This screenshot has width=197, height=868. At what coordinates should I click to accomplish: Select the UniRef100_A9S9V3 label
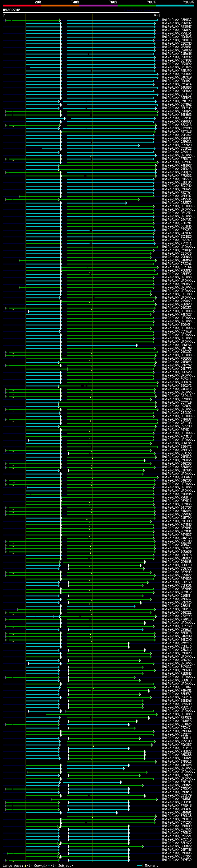(x=177, y=145)
